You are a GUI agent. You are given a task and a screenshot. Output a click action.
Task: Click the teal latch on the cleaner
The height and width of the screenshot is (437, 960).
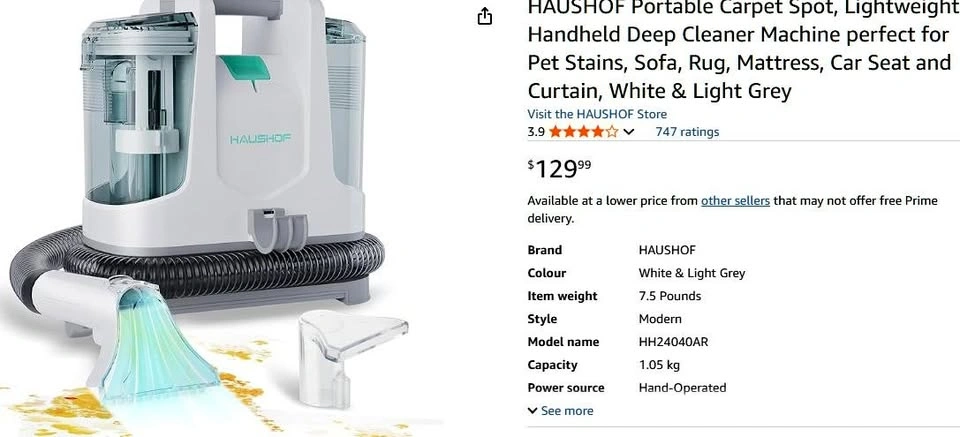coord(246,69)
